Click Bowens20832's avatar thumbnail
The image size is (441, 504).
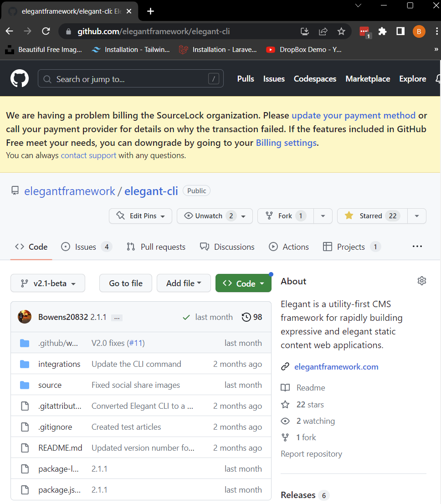(25, 317)
